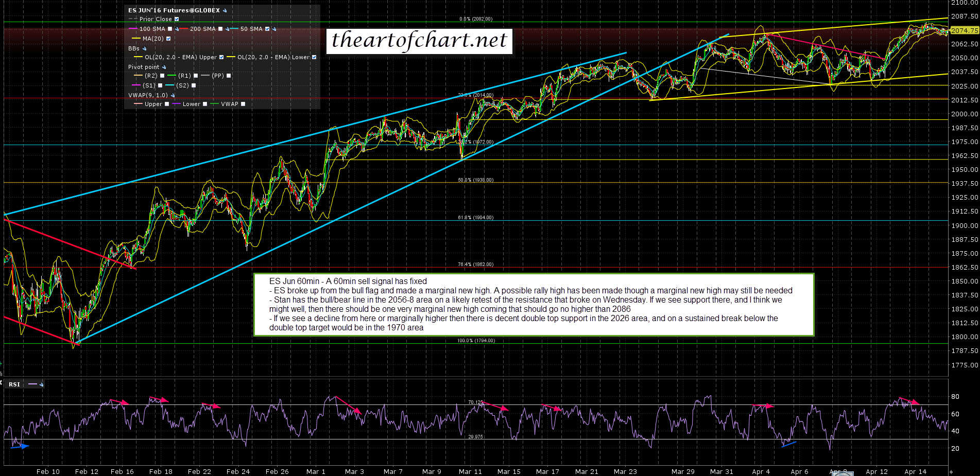Click the ES Jun 60min annotation text box
The width and height of the screenshot is (980, 476).
533,304
